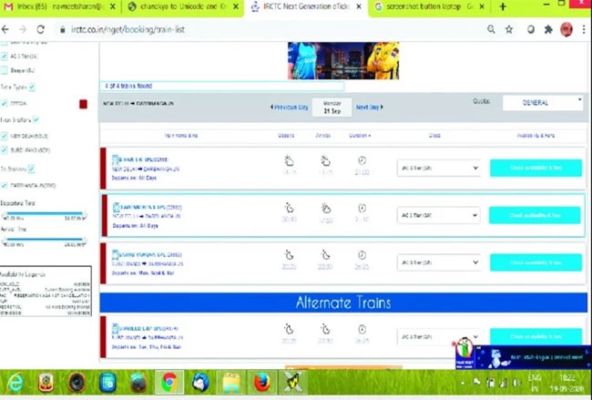
Task: Launch Firefox from the taskbar
Action: tap(262, 382)
